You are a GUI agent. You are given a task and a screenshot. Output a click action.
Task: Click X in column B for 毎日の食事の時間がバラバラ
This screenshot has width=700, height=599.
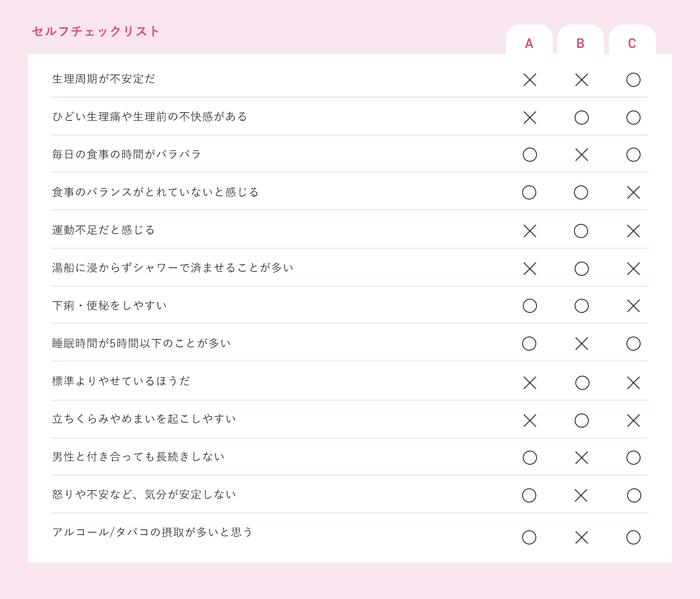(x=582, y=155)
